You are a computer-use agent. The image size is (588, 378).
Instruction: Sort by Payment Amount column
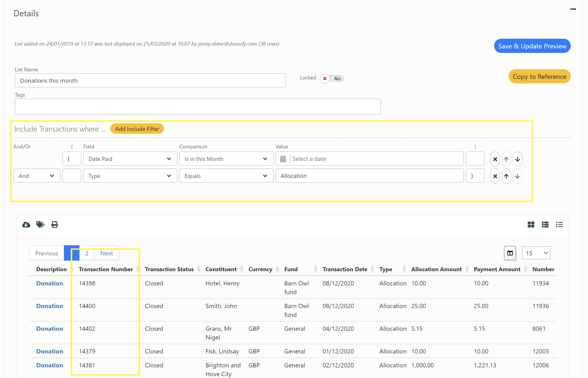pos(525,269)
